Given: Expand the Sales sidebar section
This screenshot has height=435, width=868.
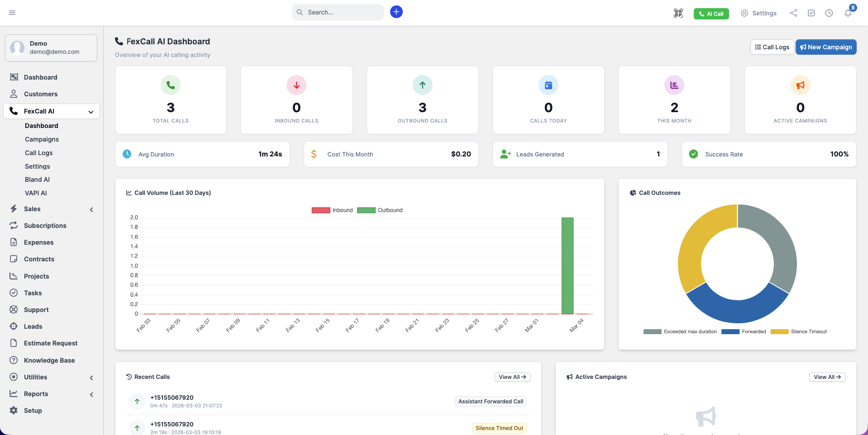Looking at the screenshot, I should click(91, 209).
